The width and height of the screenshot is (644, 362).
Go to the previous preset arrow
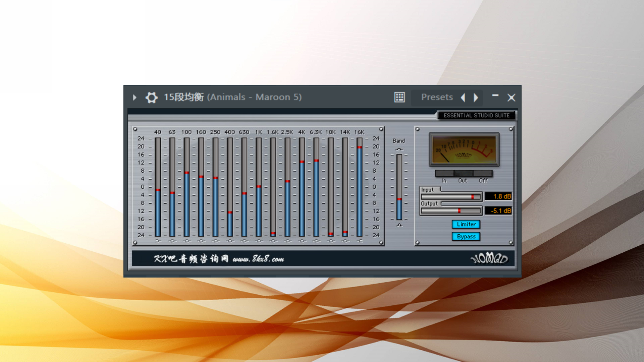pos(463,98)
